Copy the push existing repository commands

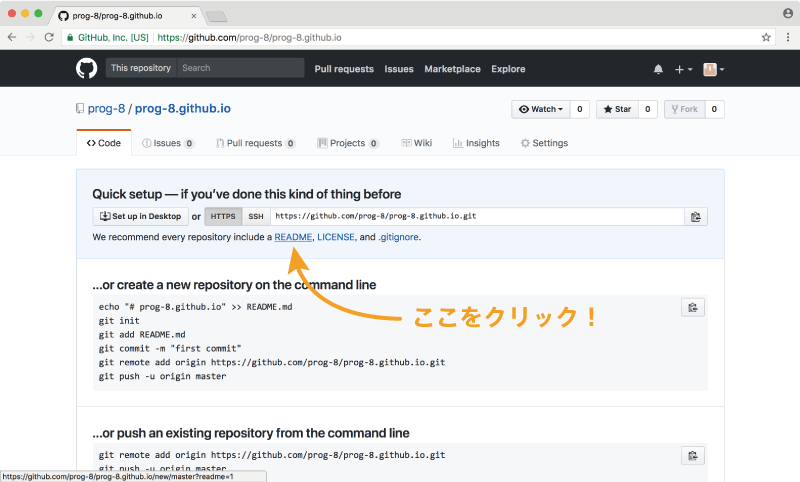point(693,455)
